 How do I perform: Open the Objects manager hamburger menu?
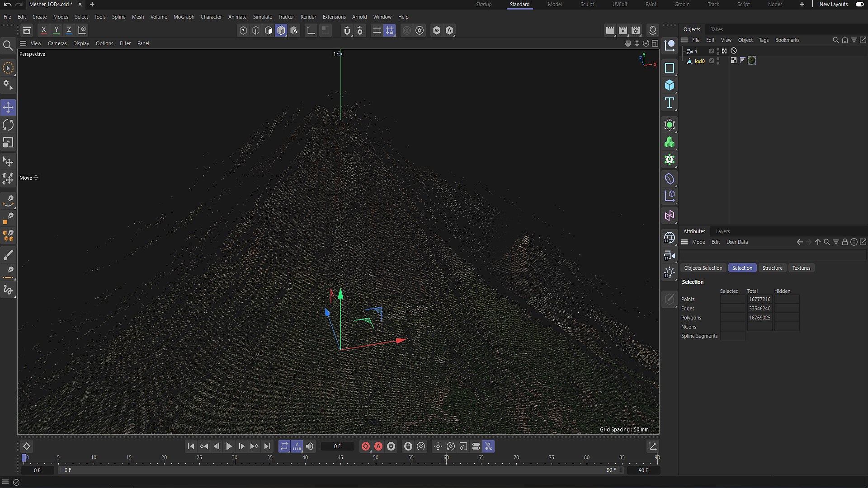684,40
